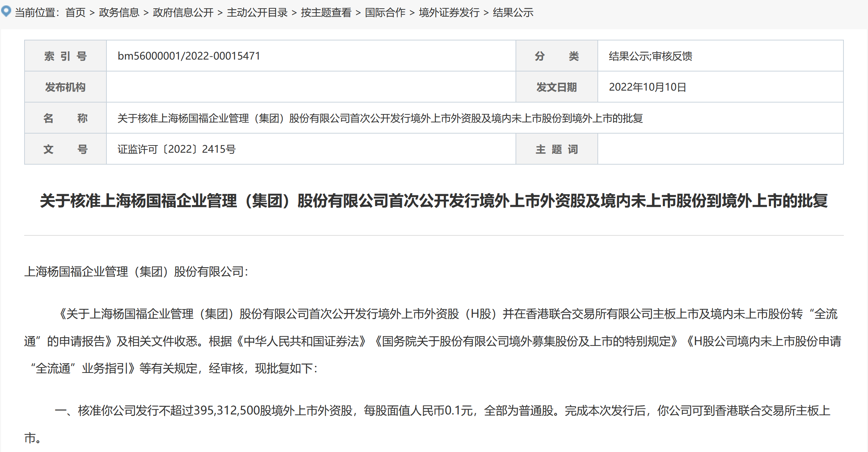The height and width of the screenshot is (452, 868).
Task: Click the 名称 label cell
Action: tap(65, 118)
